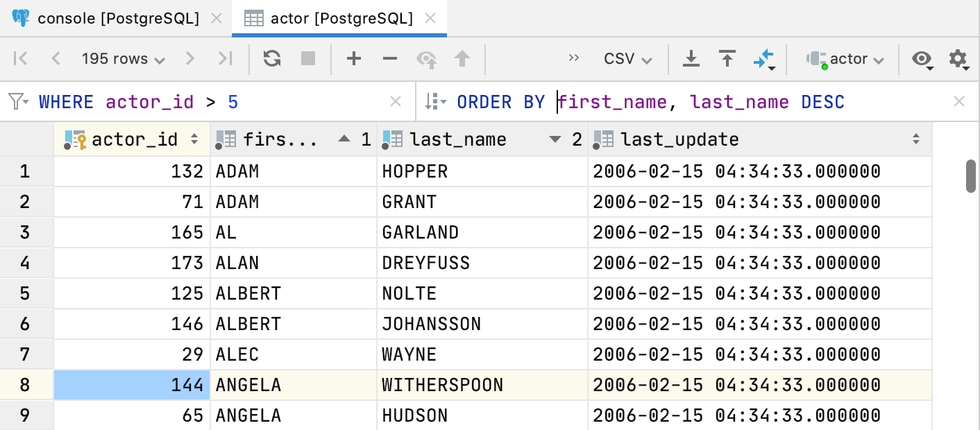Go to the last page of rows
Screen dimensions: 980x430
coord(225,59)
